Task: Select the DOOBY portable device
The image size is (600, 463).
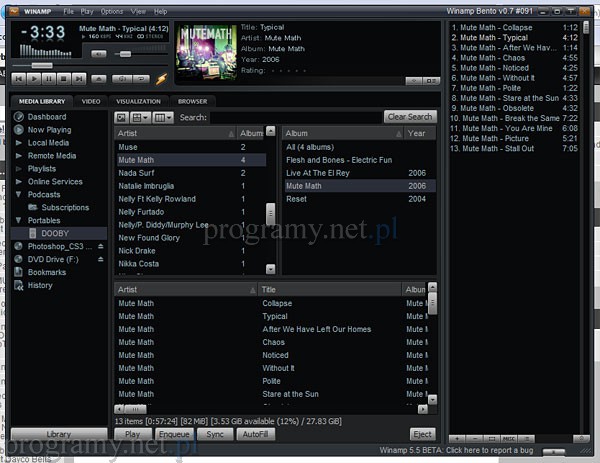Action: [54, 233]
